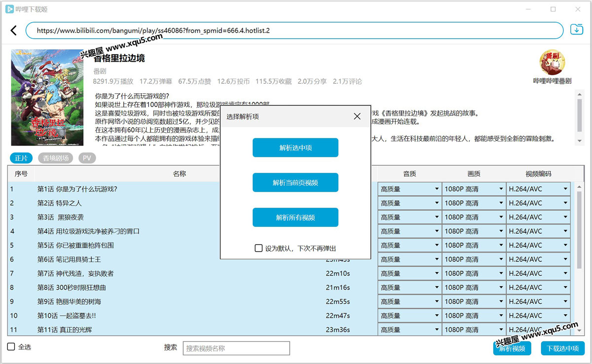Viewport: 592px width, 364px height.
Task: Open 画质 dropdown for episode 1
Action: click(474, 189)
